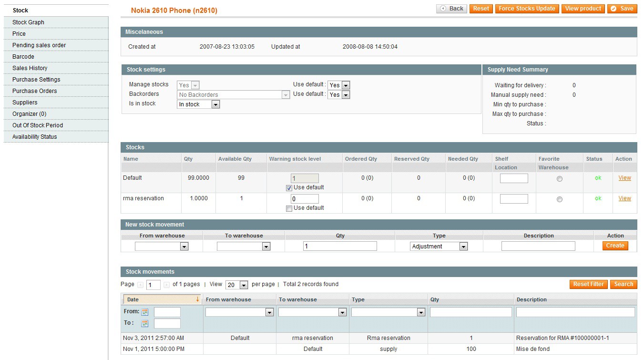Open the Pending sales order tab
Screen dimensions: 644x360
click(x=56, y=45)
